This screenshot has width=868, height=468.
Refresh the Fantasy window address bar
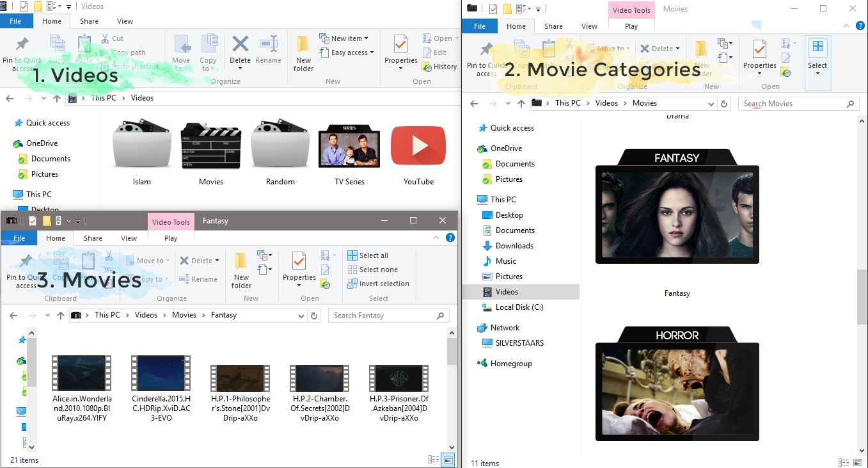tap(314, 316)
